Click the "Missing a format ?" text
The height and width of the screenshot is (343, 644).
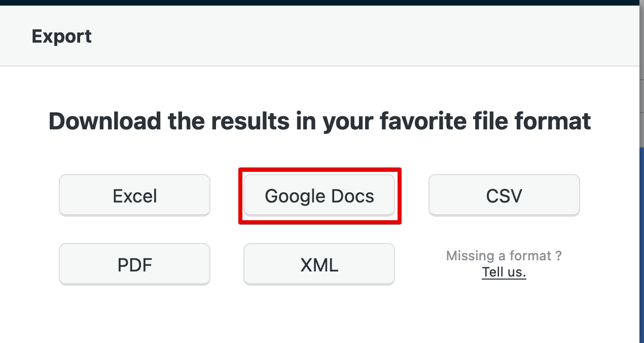504,256
